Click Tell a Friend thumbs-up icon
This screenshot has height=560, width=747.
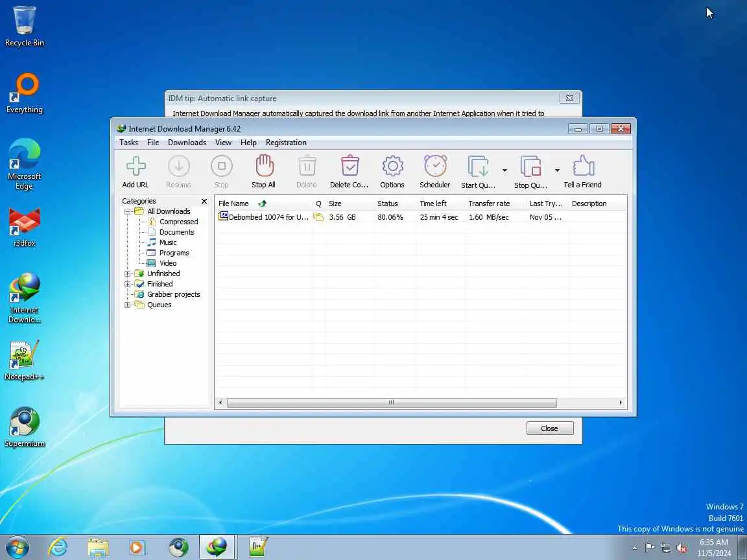click(583, 166)
